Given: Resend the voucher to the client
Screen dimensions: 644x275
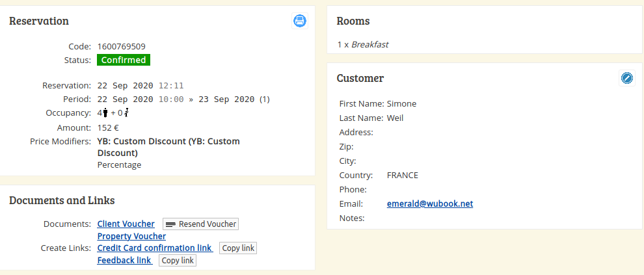Looking at the screenshot, I should click(x=200, y=224).
